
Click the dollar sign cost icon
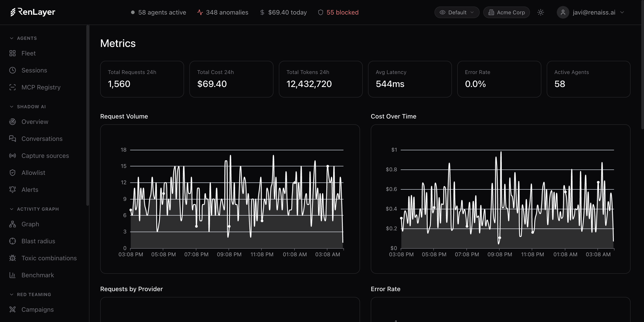coord(262,12)
